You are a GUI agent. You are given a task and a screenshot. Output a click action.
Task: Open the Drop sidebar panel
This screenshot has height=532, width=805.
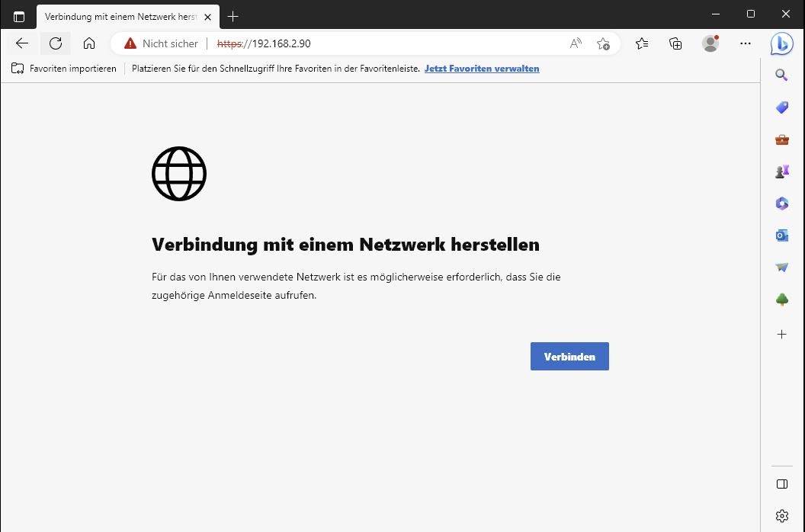coord(781,268)
